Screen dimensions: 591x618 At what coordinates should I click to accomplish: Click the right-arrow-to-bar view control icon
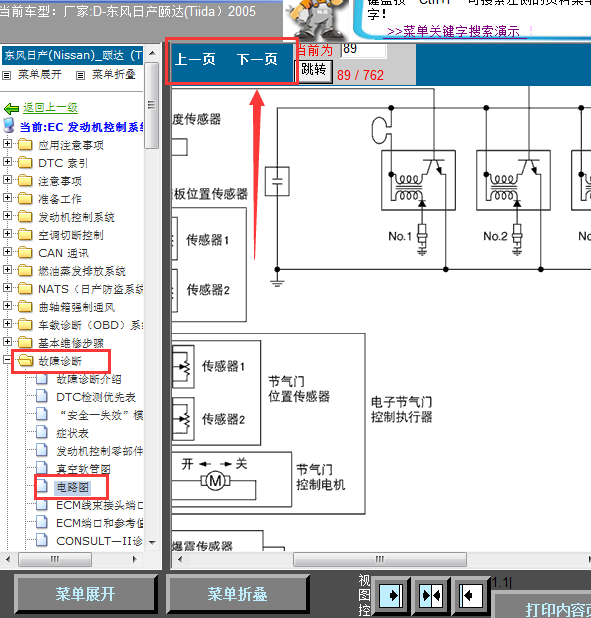391,595
